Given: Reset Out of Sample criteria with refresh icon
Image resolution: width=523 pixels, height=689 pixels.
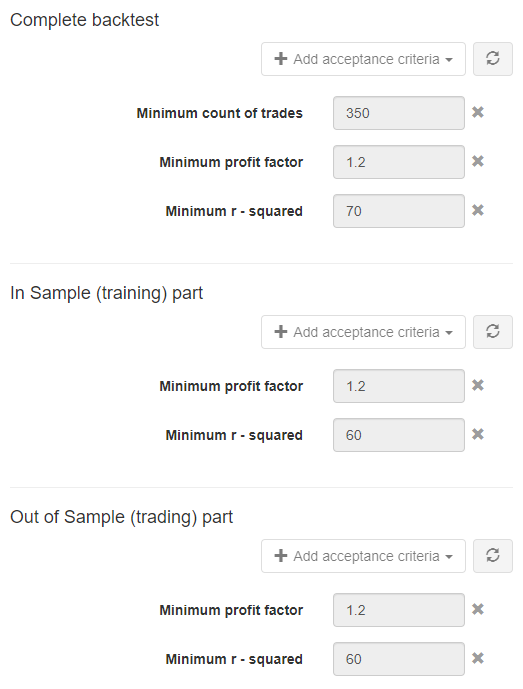Looking at the screenshot, I should click(x=493, y=556).
